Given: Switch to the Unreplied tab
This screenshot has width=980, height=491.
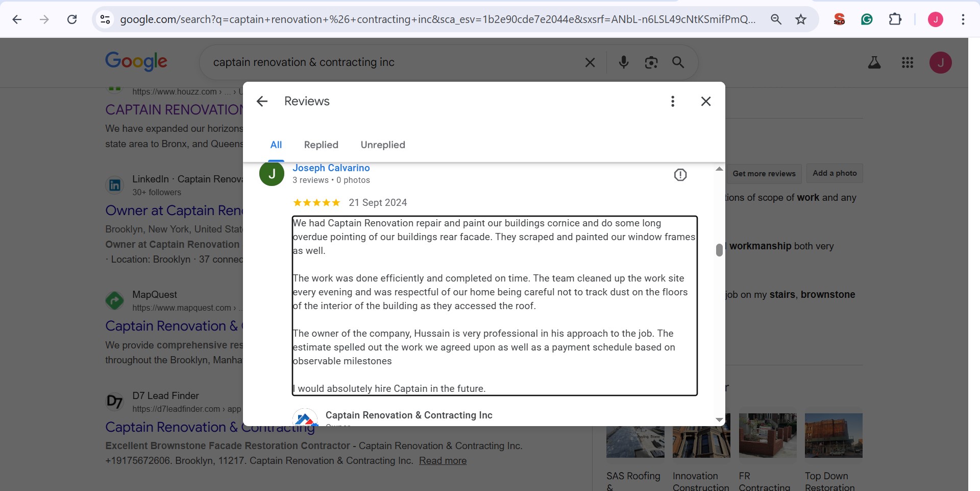Looking at the screenshot, I should click(x=382, y=145).
